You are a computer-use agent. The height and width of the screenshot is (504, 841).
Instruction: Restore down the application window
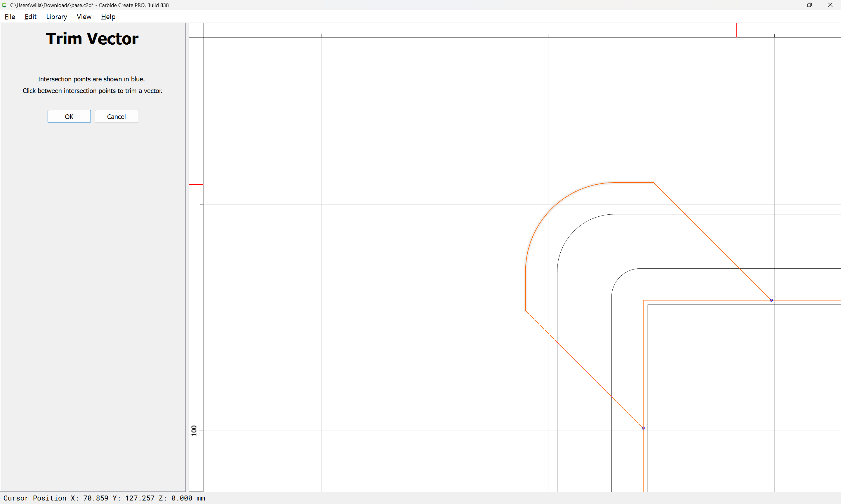click(x=809, y=5)
